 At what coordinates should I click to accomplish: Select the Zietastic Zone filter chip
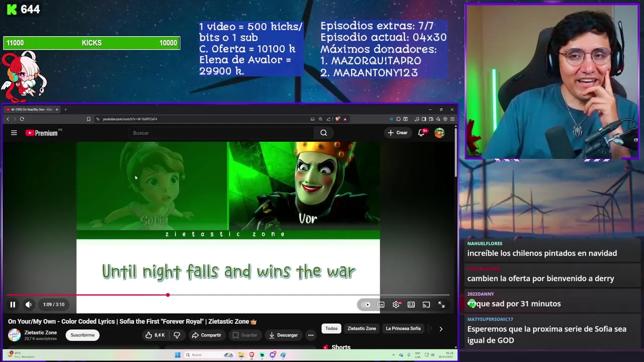pos(362,328)
